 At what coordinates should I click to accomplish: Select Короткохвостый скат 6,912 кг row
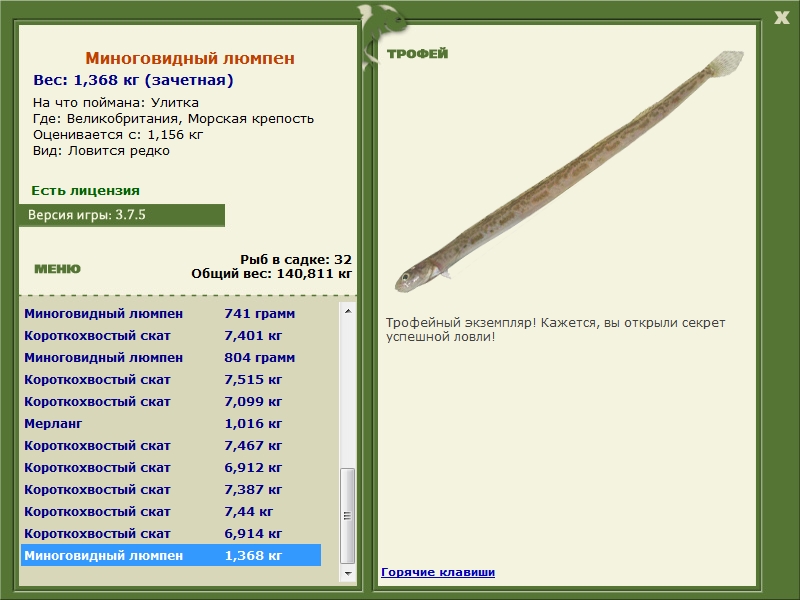171,467
